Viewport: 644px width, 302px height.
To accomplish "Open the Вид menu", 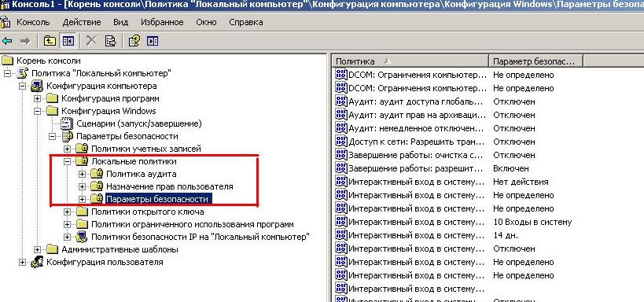I will coord(120,22).
